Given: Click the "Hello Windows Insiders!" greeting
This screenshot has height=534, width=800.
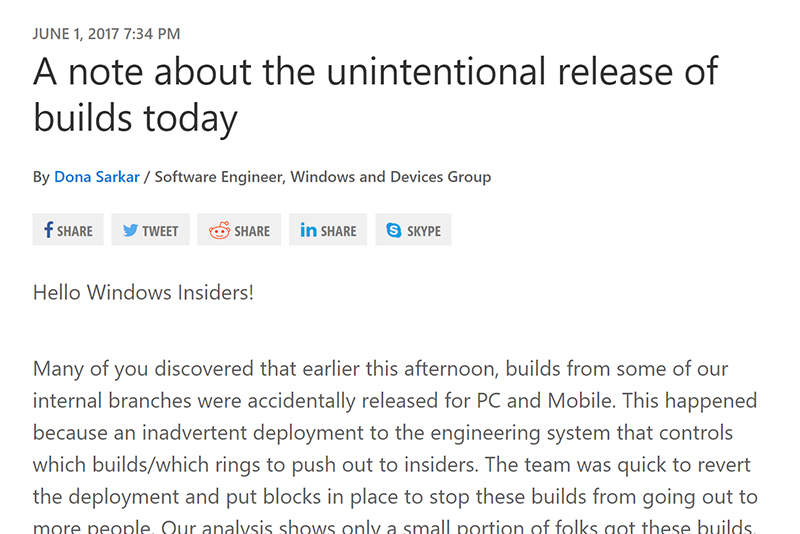Looking at the screenshot, I should (143, 293).
